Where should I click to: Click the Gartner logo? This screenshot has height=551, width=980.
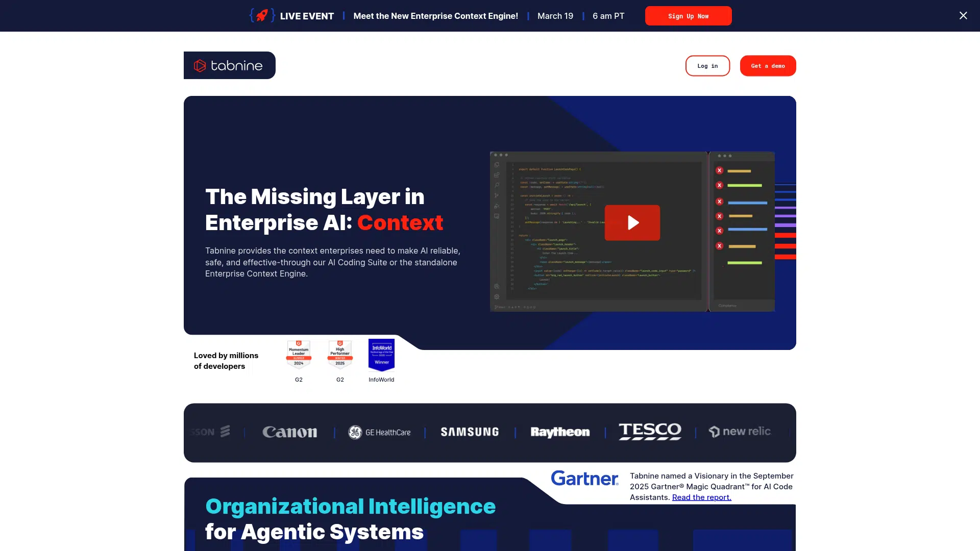[584, 478]
